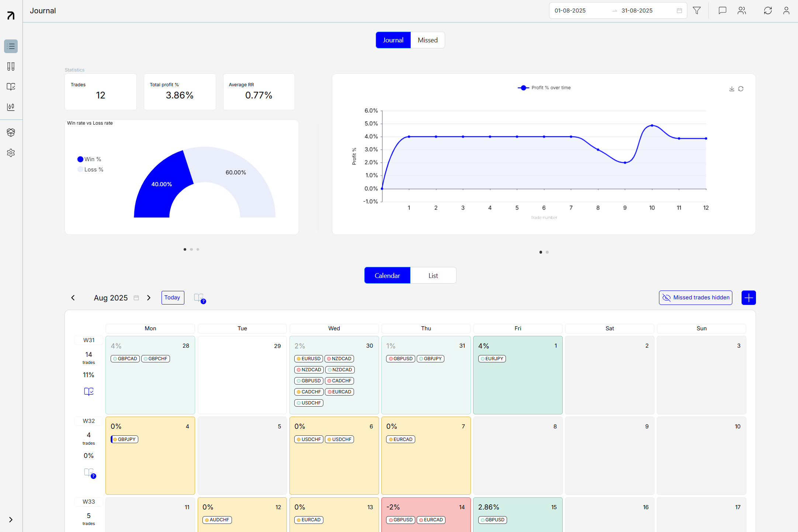
Task: Open W31 weekly review book icon
Action: pos(89,392)
